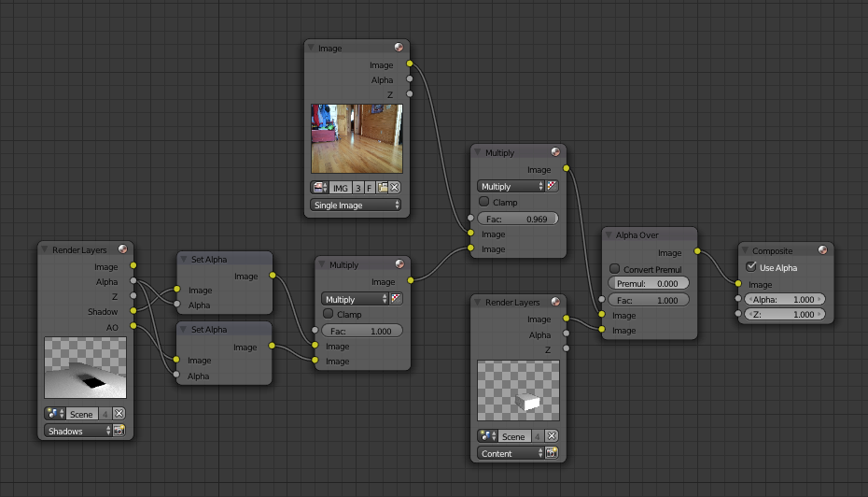The height and width of the screenshot is (497, 868).
Task: Toggle preview icon on Multiply node with Fac 0.969
Action: (555, 152)
